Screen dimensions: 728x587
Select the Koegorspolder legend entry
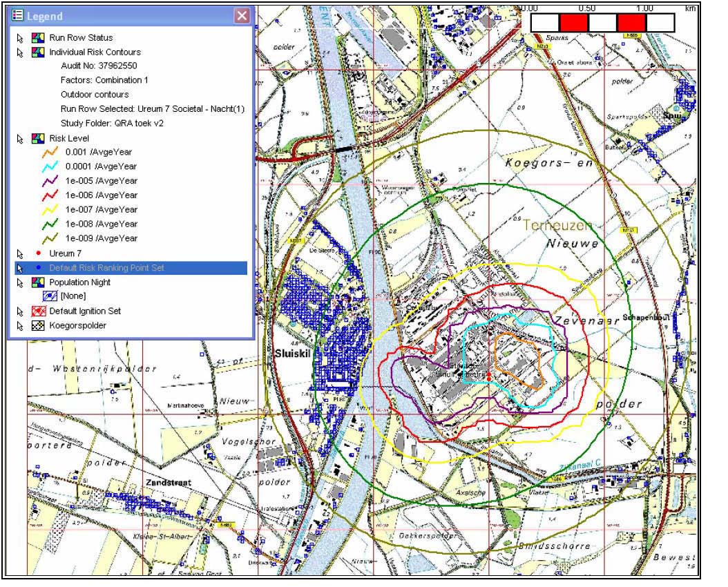click(x=77, y=325)
